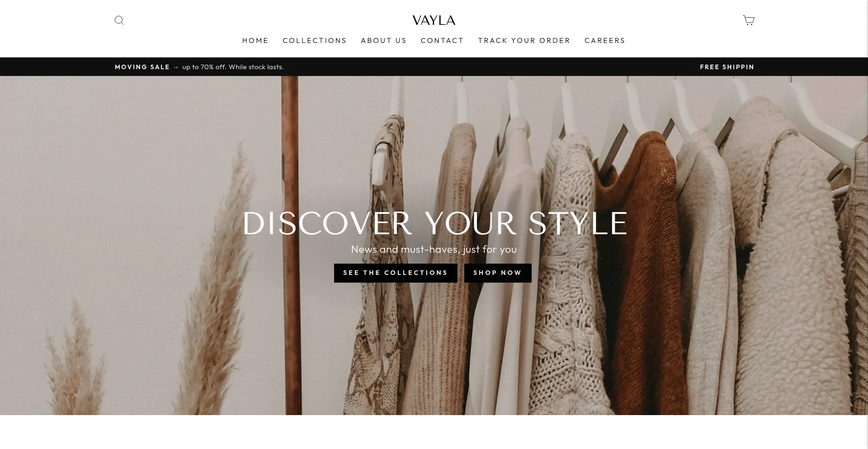Click the Moving Sale announcement text
The height and width of the screenshot is (449, 868).
(142, 67)
